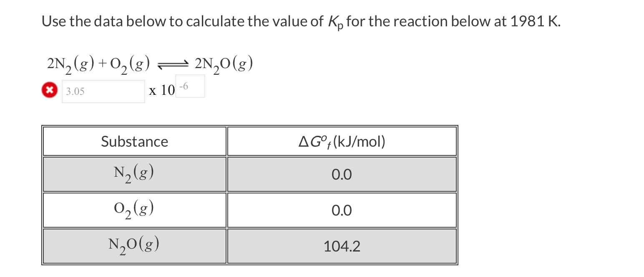Click the Substance column header
This screenshot has width=644, height=277.
click(x=134, y=141)
